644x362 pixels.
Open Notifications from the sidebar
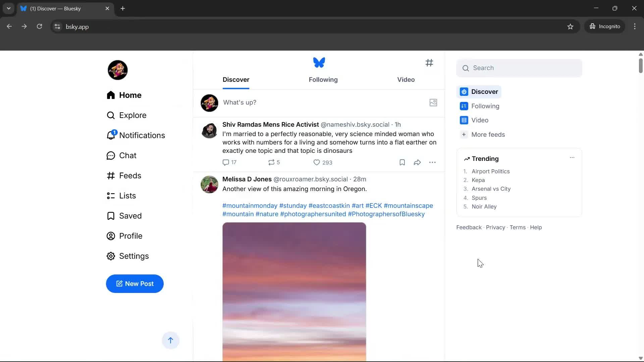click(142, 135)
